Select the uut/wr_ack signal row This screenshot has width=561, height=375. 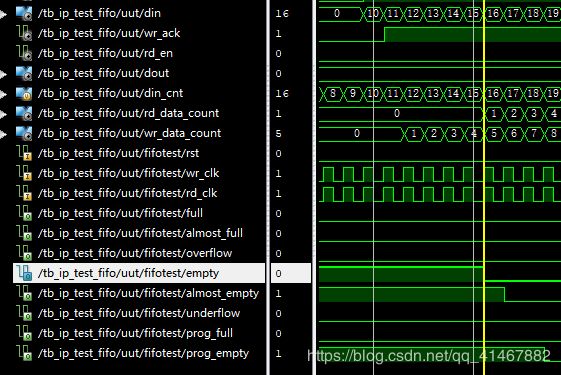(x=109, y=33)
